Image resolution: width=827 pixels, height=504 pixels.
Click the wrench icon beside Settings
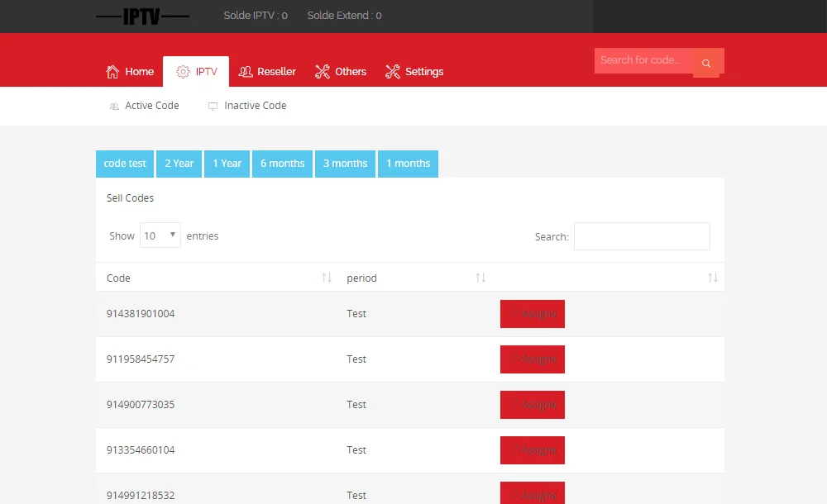(x=393, y=72)
